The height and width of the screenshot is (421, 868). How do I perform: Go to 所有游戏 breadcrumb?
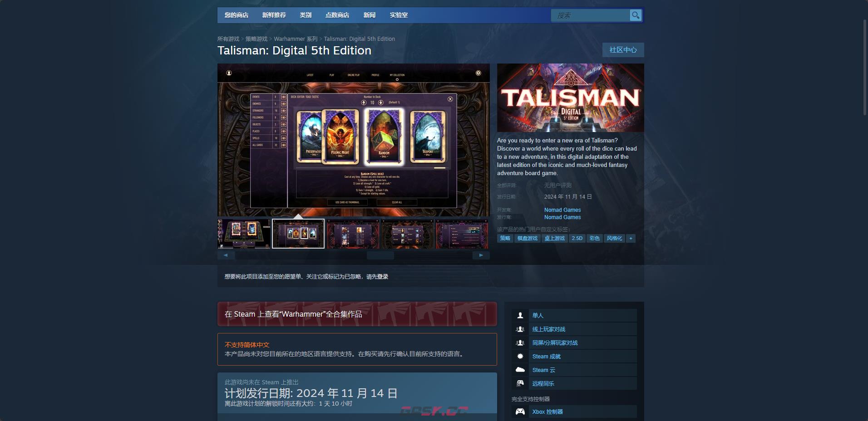coord(228,39)
